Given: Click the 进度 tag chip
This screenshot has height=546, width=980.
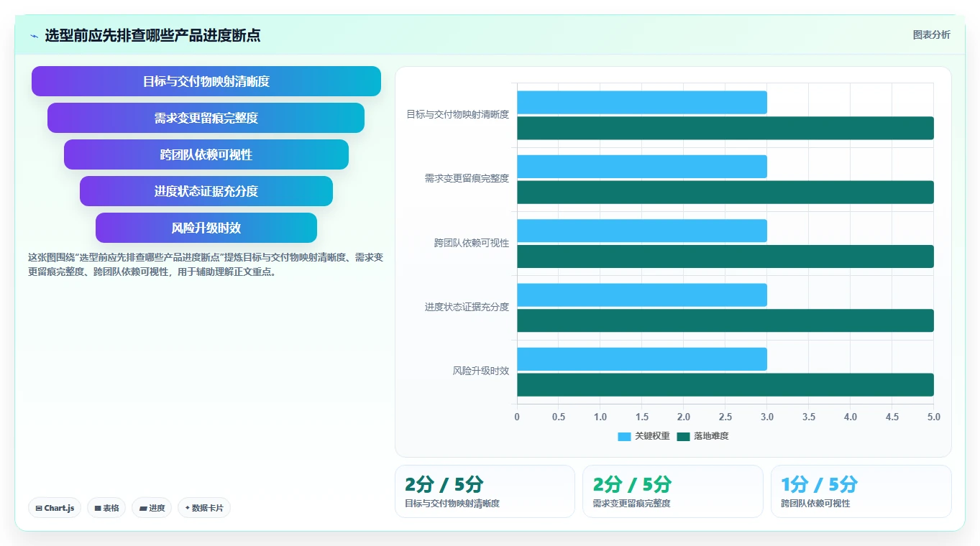Looking at the screenshot, I should (152, 508).
